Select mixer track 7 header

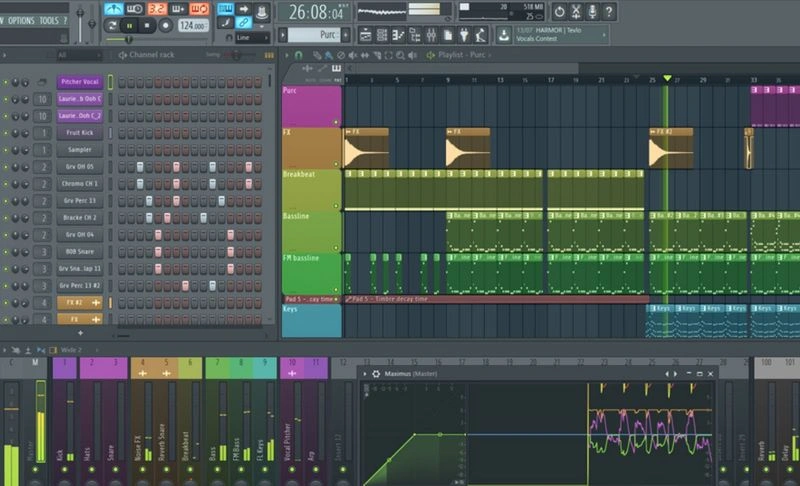[x=217, y=368]
